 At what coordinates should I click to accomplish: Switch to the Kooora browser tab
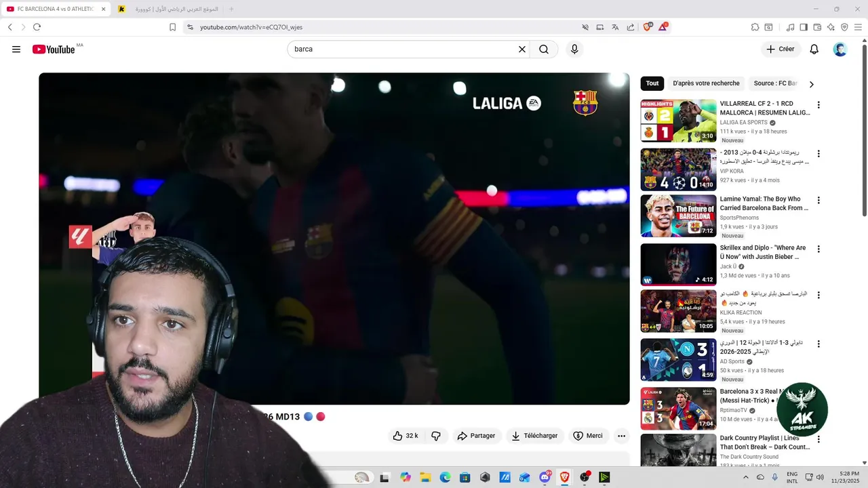click(x=167, y=9)
